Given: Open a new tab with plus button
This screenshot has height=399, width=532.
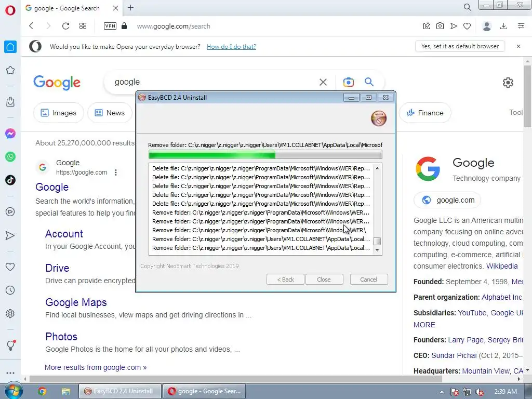Looking at the screenshot, I should click(x=130, y=7).
